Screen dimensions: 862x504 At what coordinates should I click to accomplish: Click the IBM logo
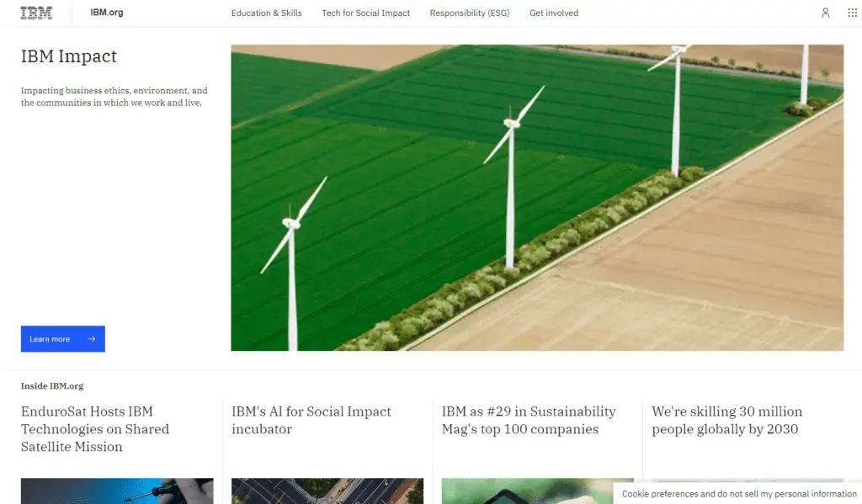coord(36,13)
